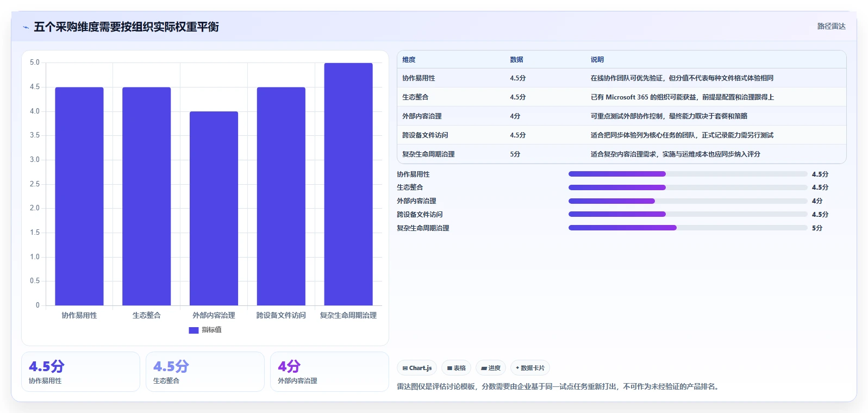Select the 表格 tag chip

click(456, 368)
